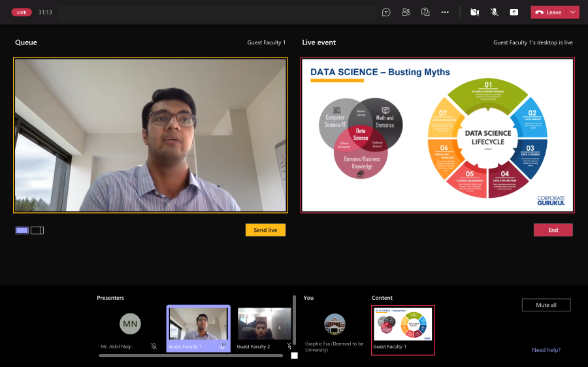Click the presenters horizontal scrollbar
Viewport: 588px width, 367px height.
pyautogui.click(x=191, y=355)
